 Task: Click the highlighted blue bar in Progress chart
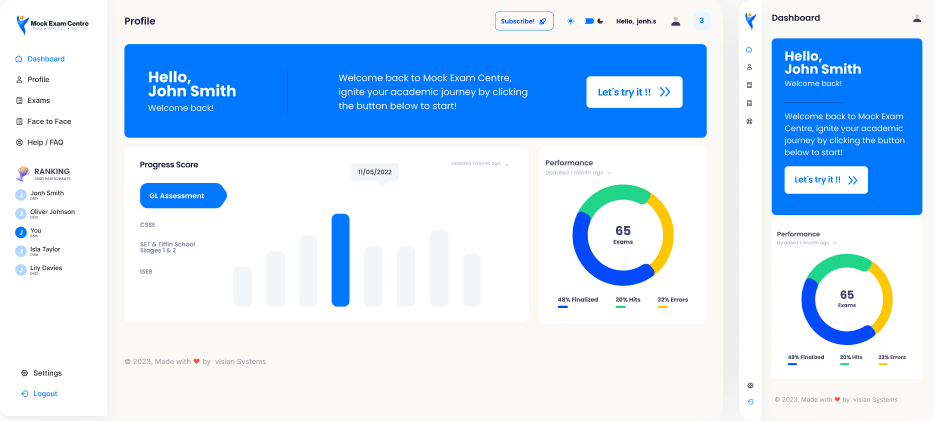(340, 260)
